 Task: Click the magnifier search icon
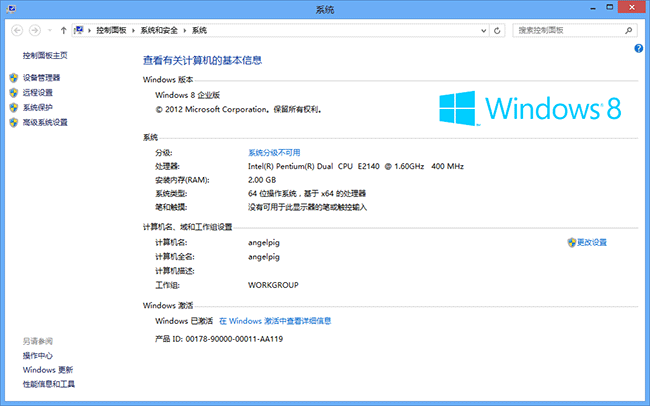pos(629,30)
